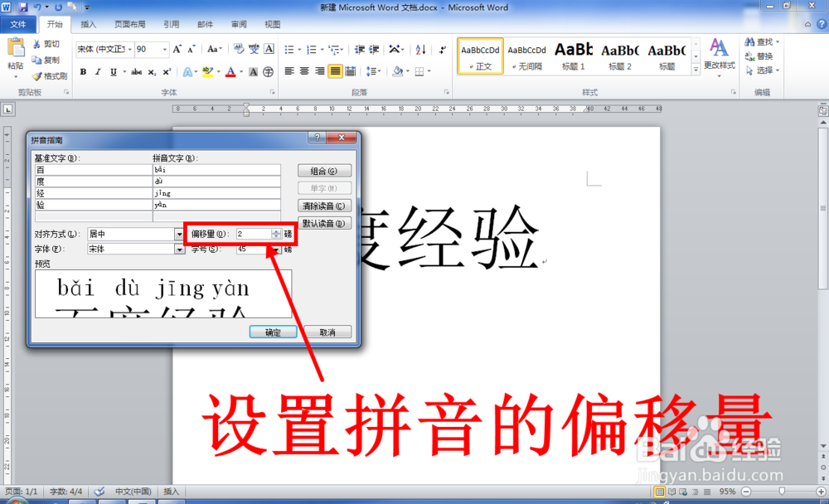Viewport: 829px width, 504px height.
Task: Click the Find (查找) icon
Action: 762,40
